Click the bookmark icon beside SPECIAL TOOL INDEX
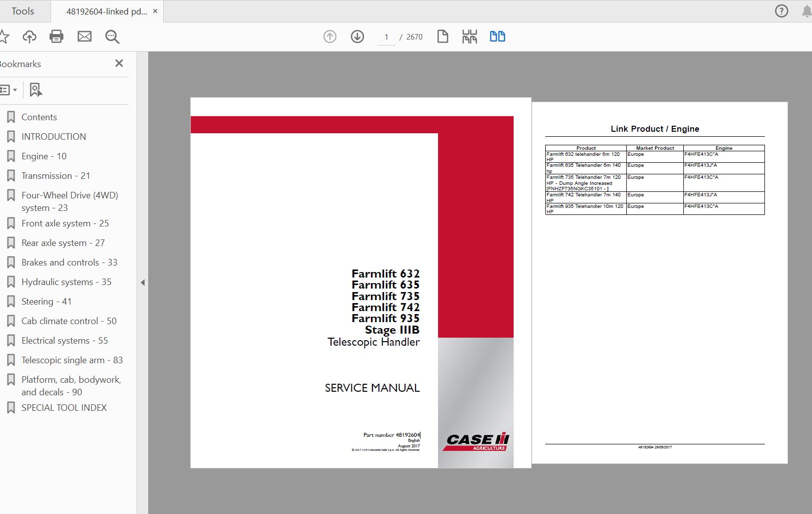Screen dimensions: 812x514 pos(11,408)
